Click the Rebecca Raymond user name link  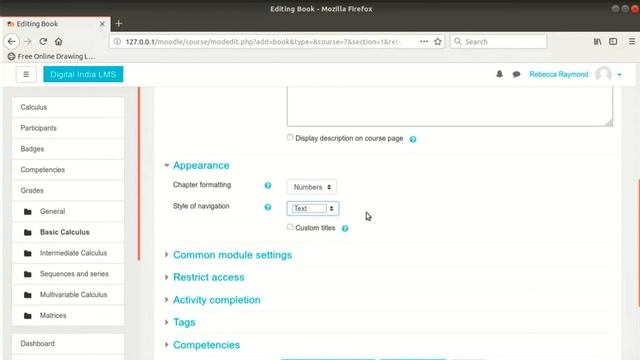(558, 74)
